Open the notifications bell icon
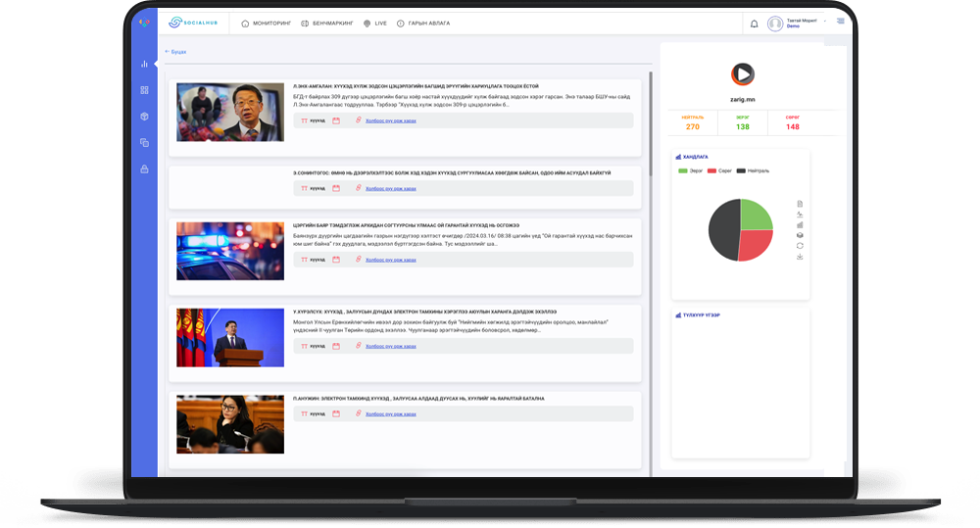980x528 pixels. point(754,24)
